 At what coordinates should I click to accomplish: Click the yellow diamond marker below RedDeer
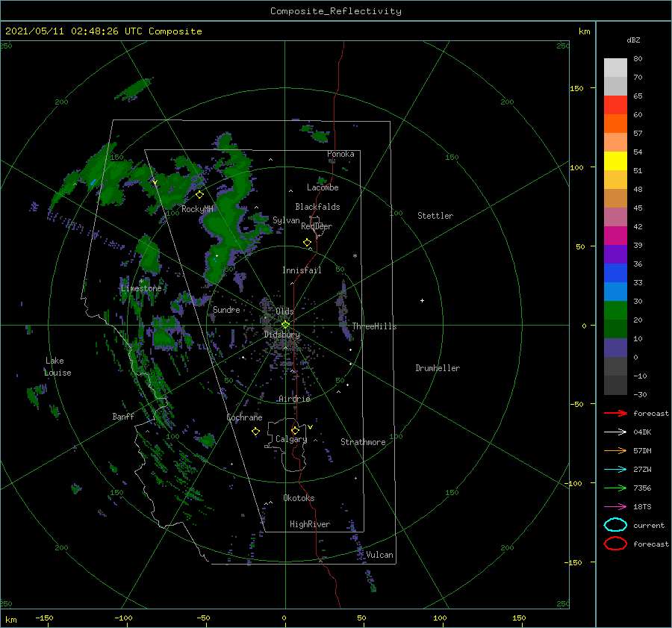tap(307, 243)
